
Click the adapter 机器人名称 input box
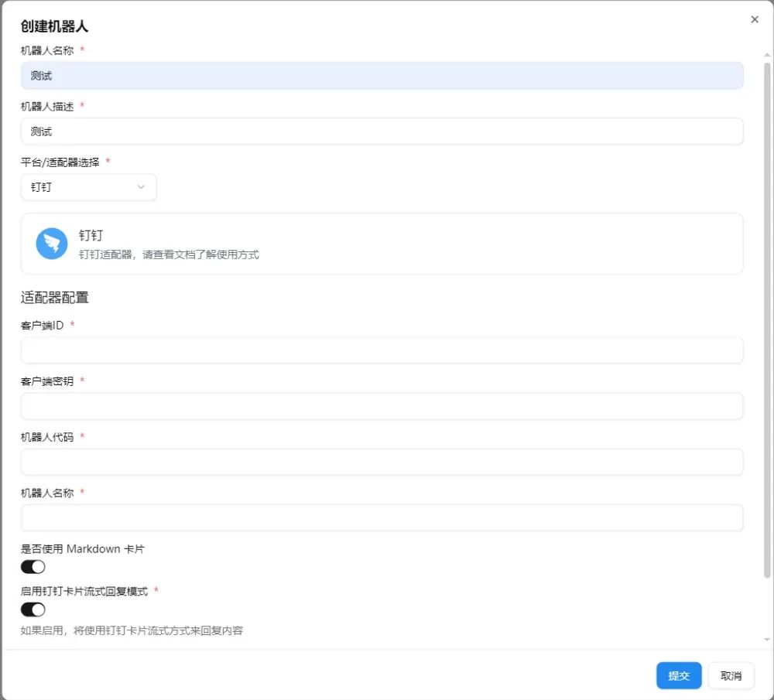(381, 517)
